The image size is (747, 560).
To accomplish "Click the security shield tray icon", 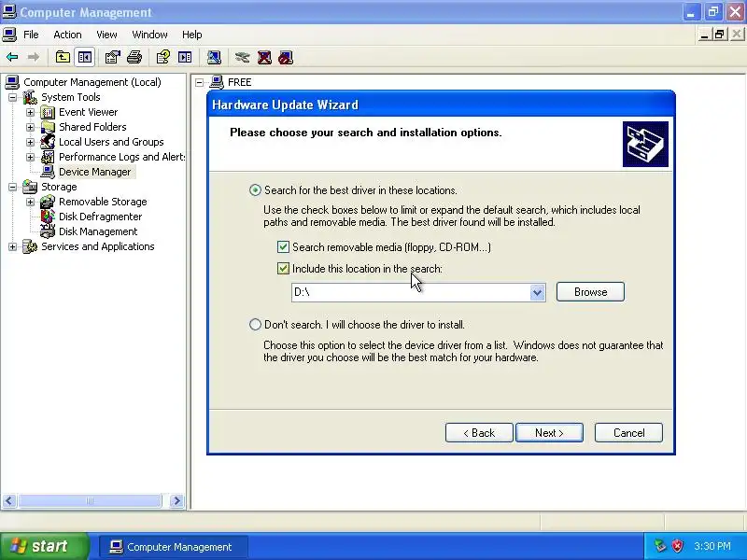I will [x=678, y=546].
